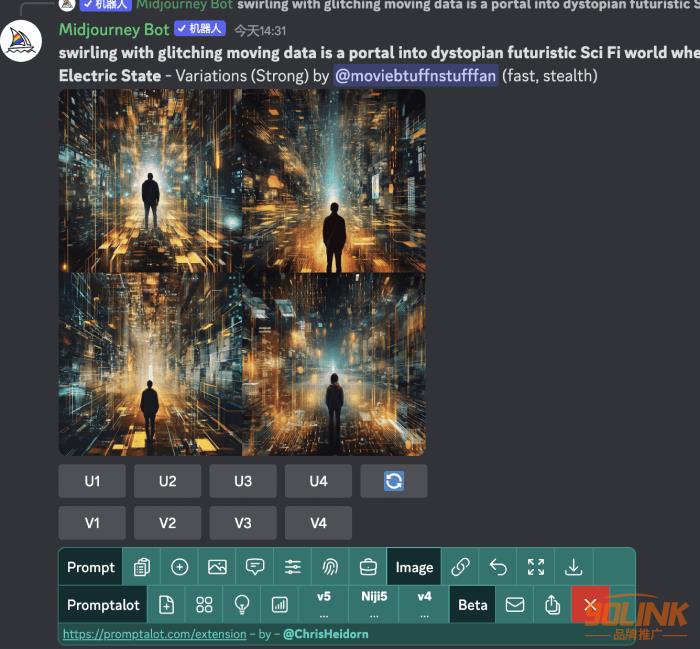Expand image with the fullscreen arrows icon

(x=536, y=567)
